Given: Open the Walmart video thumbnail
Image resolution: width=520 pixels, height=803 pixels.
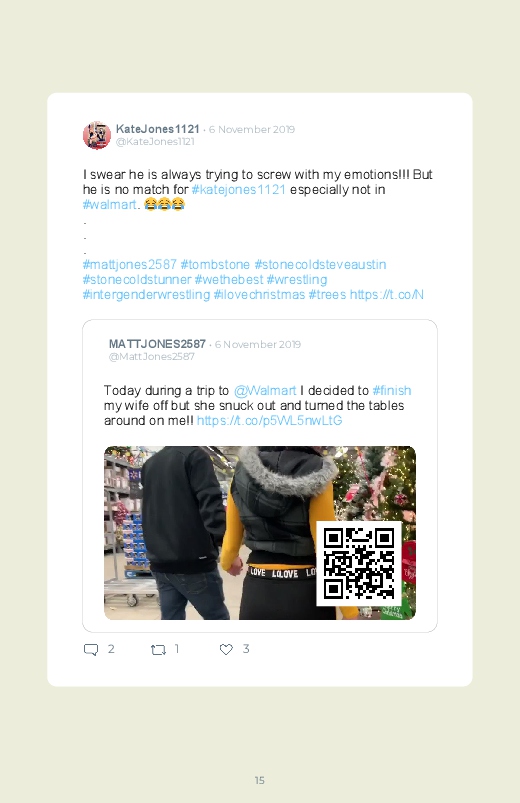Looking at the screenshot, I should [260, 533].
